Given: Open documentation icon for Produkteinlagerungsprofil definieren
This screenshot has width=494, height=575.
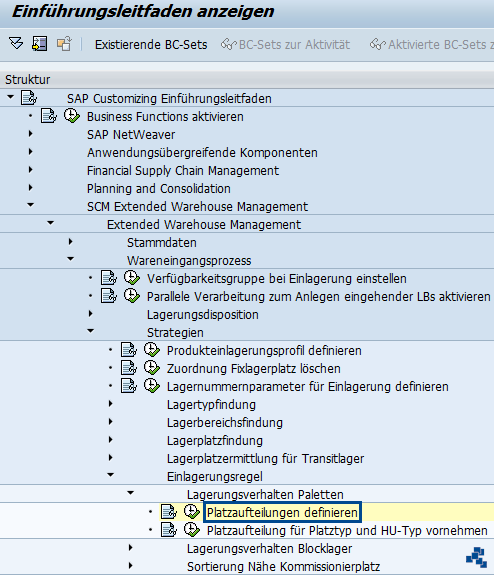Looking at the screenshot, I should (x=129, y=350).
